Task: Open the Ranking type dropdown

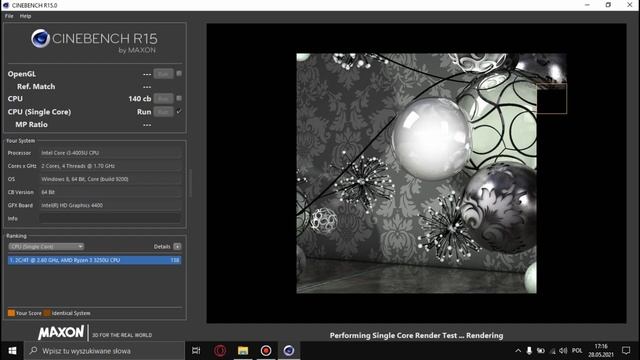Action: (x=46, y=247)
